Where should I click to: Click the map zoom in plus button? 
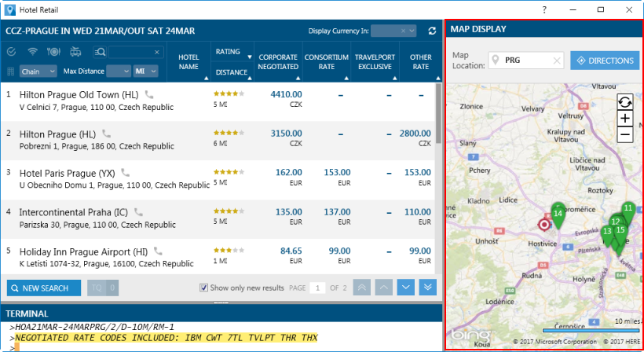[625, 118]
